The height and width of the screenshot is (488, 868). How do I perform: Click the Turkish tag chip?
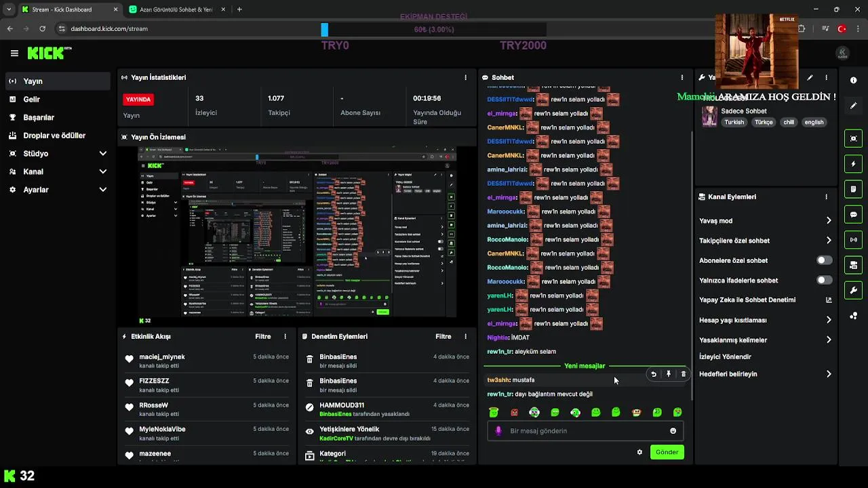(734, 123)
